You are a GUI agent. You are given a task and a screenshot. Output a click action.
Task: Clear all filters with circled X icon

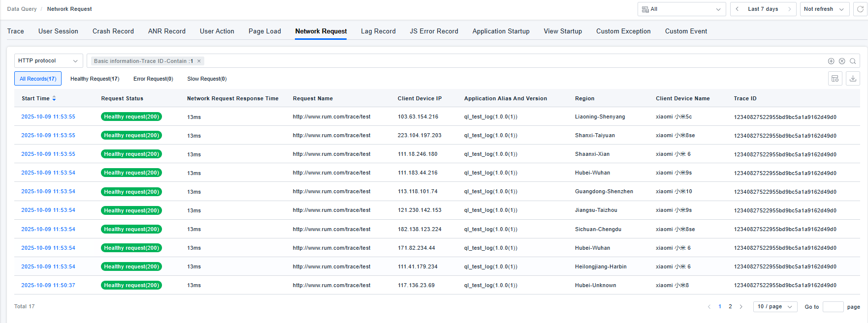(x=842, y=61)
